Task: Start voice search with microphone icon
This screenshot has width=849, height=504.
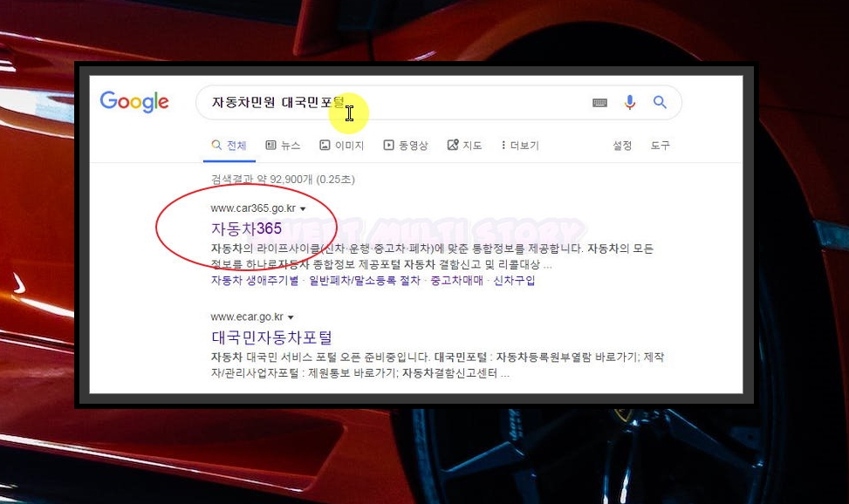Action: coord(630,102)
